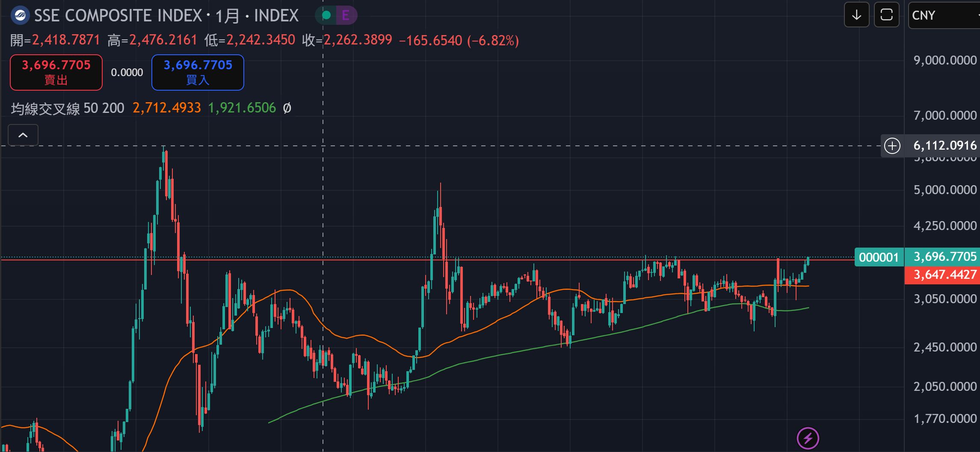The image size is (980, 452).
Task: Click the 7,000.0000 price axis label
Action: 945,115
